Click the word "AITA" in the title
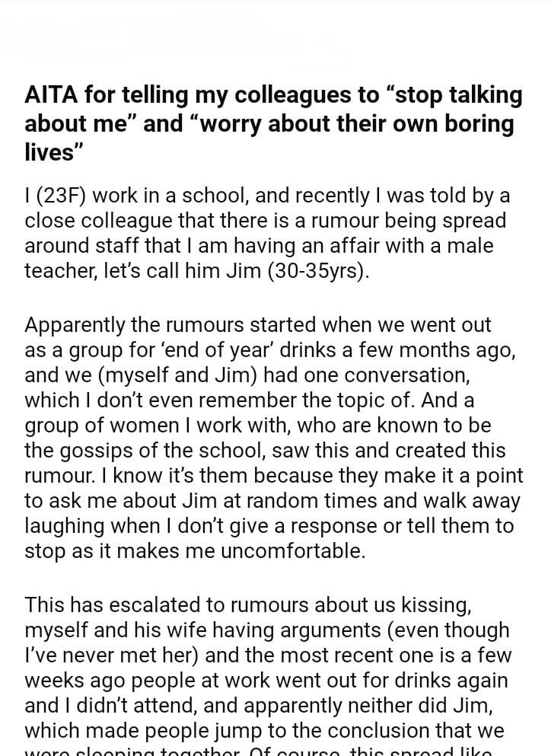 coord(52,96)
